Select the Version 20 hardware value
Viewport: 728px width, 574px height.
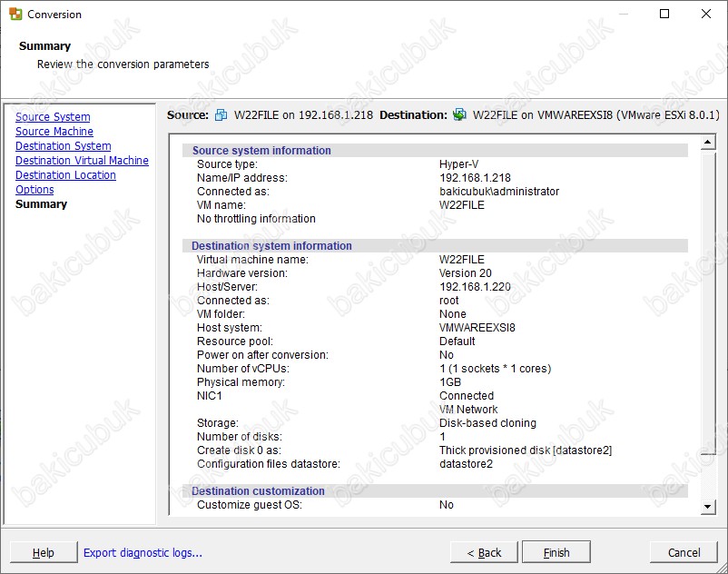(x=466, y=273)
